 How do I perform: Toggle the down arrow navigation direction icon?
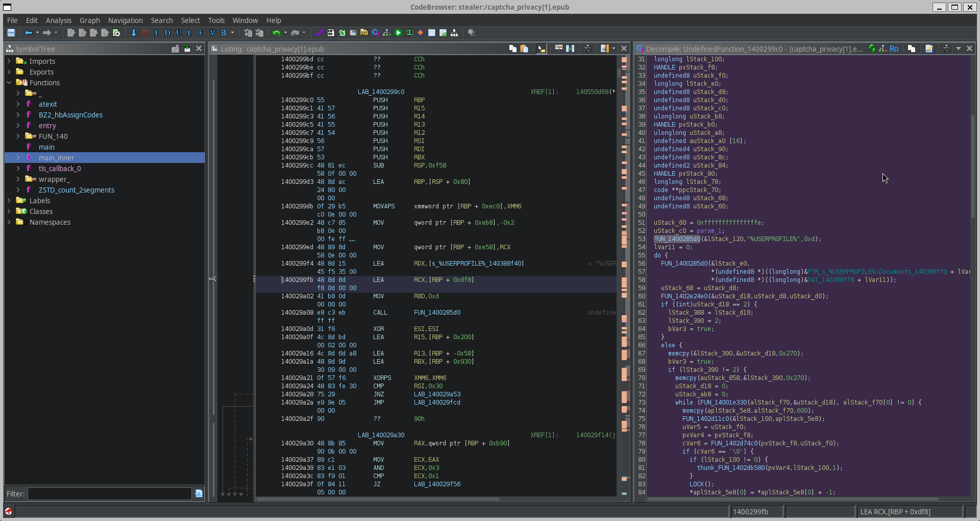pyautogui.click(x=134, y=33)
